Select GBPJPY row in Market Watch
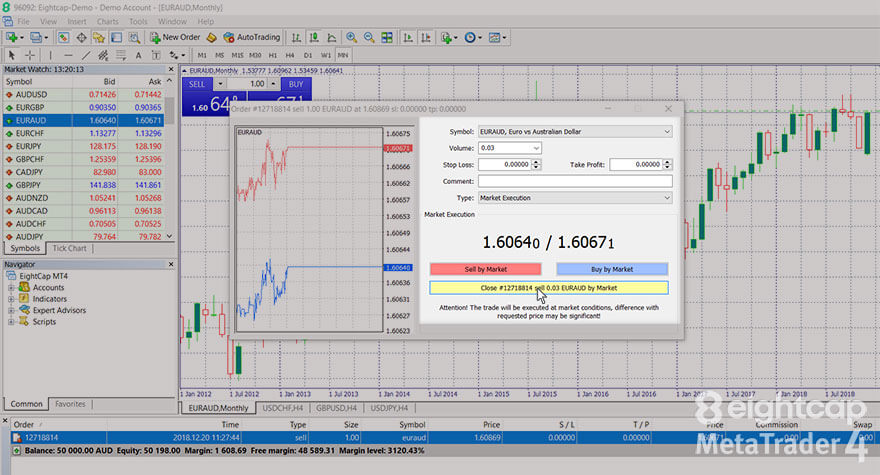Image resolution: width=880 pixels, height=475 pixels. pyautogui.click(x=84, y=185)
